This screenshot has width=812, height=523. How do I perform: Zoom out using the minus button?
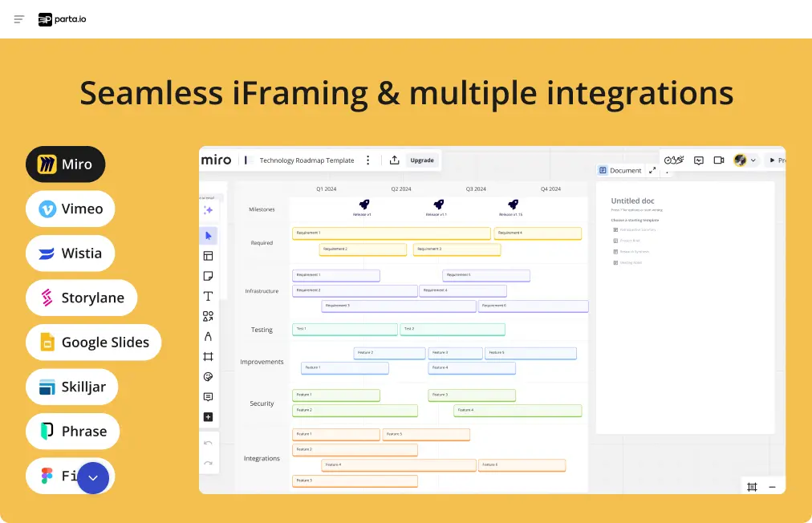tap(772, 487)
